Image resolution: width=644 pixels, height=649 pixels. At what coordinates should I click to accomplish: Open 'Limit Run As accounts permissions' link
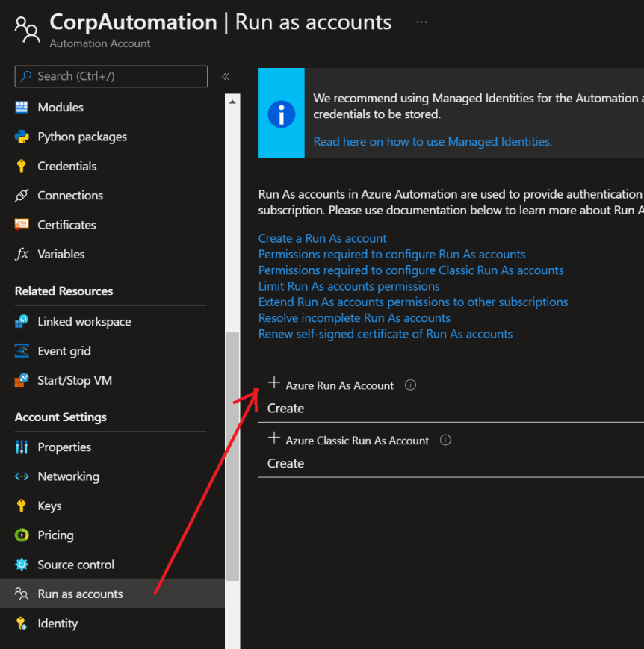click(x=349, y=286)
